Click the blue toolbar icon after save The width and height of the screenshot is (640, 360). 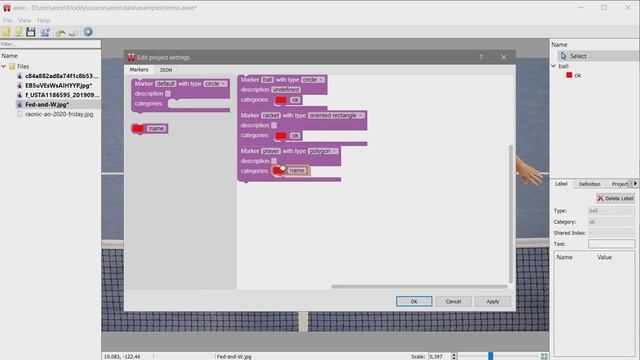[x=45, y=32]
